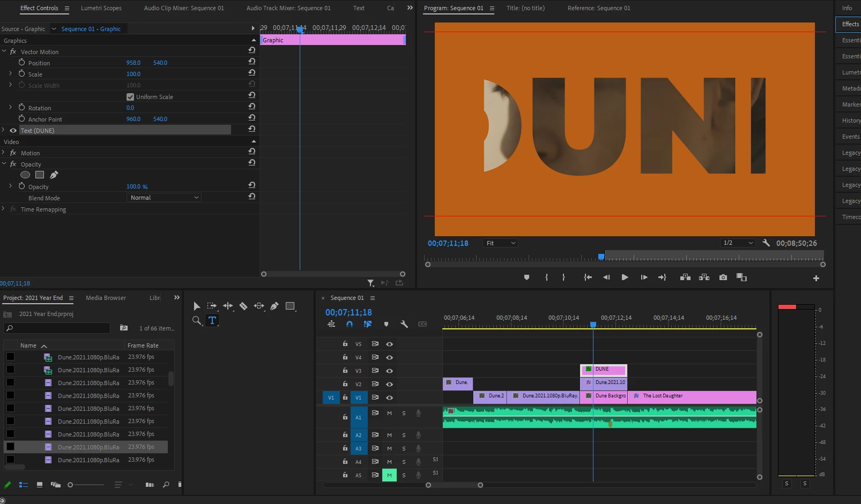Click the Project panel search field
The image size is (861, 504).
[57, 328]
